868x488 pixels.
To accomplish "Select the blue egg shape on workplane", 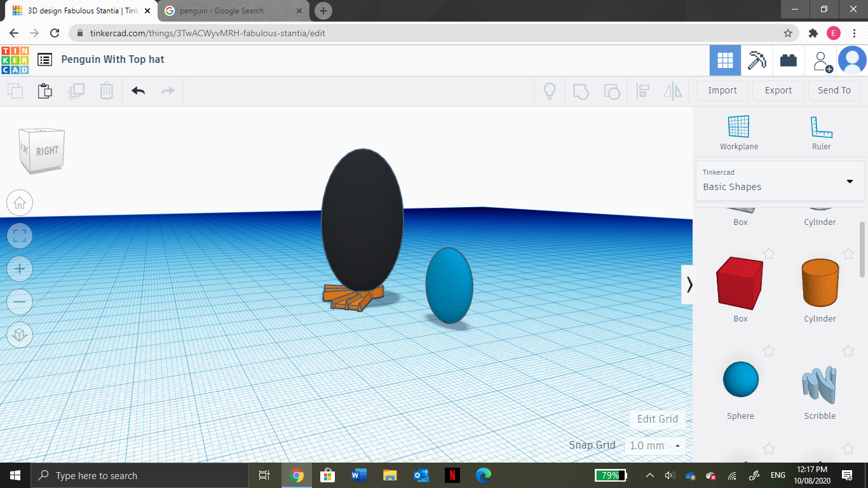I will [x=449, y=285].
